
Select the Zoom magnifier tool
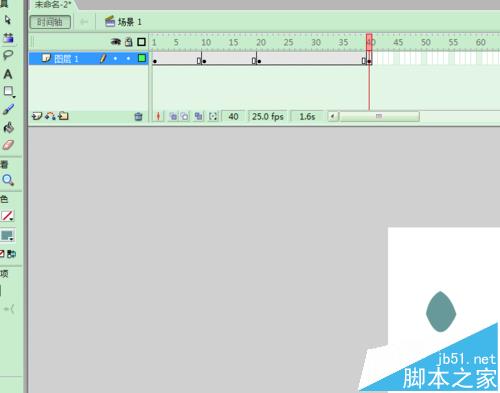coord(8,180)
